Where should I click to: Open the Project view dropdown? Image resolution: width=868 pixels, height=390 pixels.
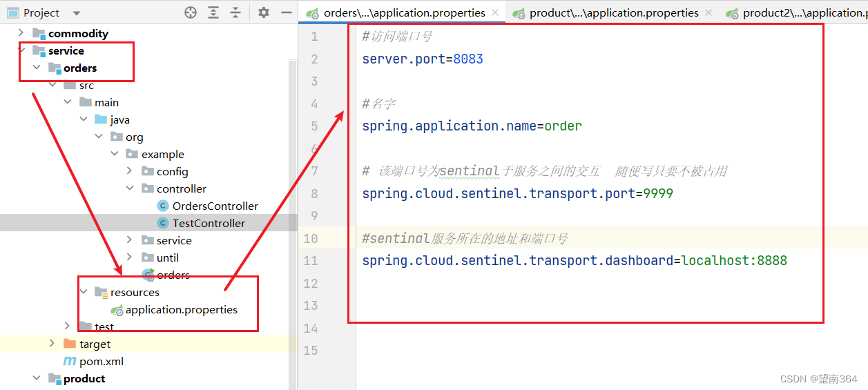[76, 13]
